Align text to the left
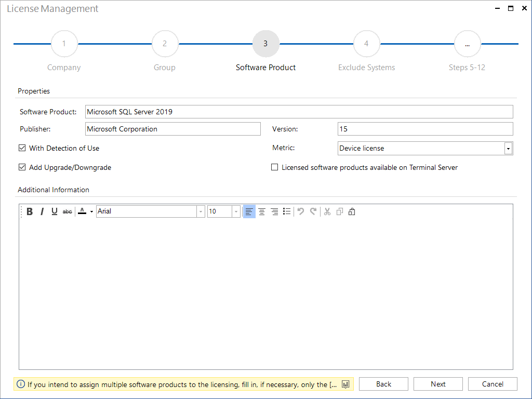The height and width of the screenshot is (399, 532). click(x=249, y=212)
